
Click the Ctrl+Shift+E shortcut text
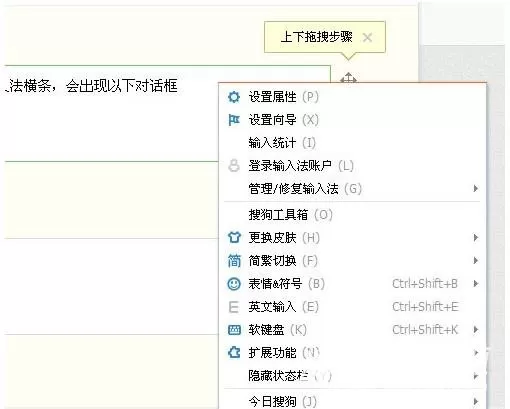[425, 307]
